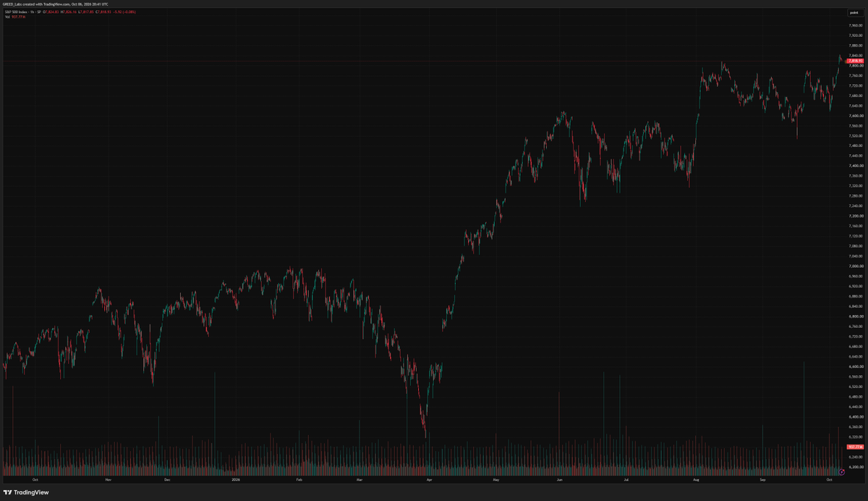Click the Jul label on the time axis
The height and width of the screenshot is (501, 868).
point(626,480)
